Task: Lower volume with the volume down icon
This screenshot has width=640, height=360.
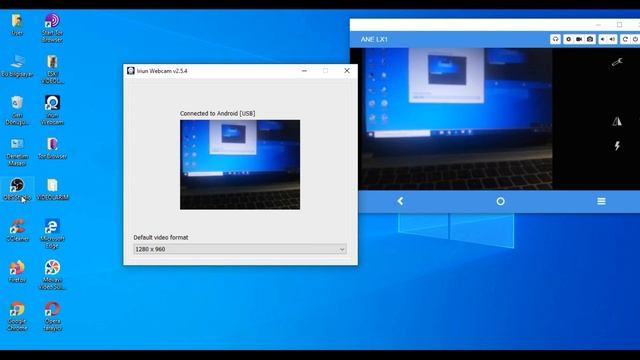Action: 602,39
